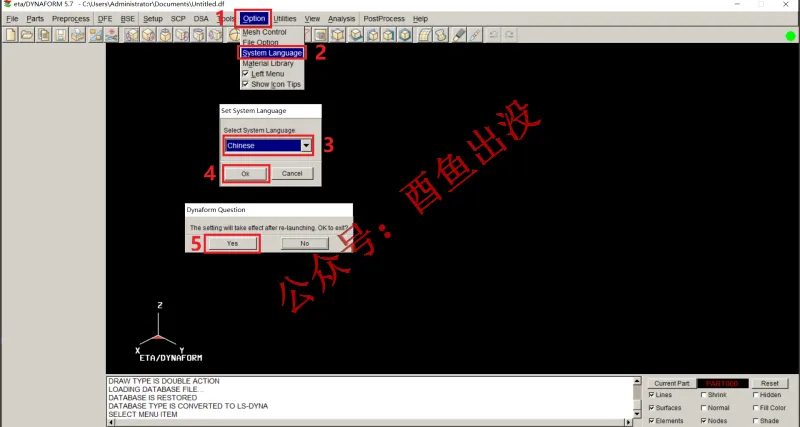Click the paintbrush Redraw icon
The image size is (800, 427).
[476, 35]
